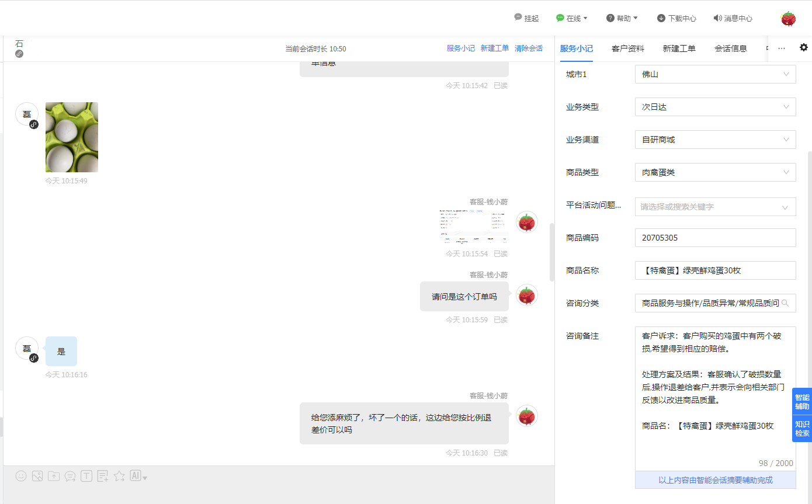
Task: Click the star icon in chat toolbar
Action: [x=119, y=476]
